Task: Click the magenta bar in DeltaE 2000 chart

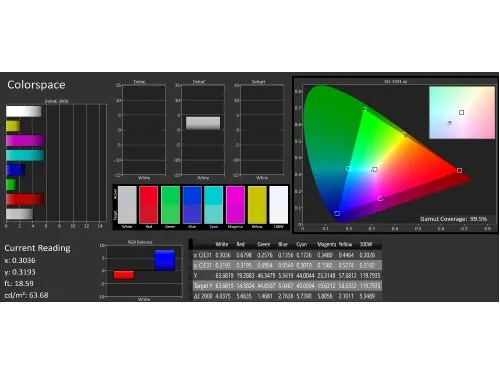Action: pos(26,141)
